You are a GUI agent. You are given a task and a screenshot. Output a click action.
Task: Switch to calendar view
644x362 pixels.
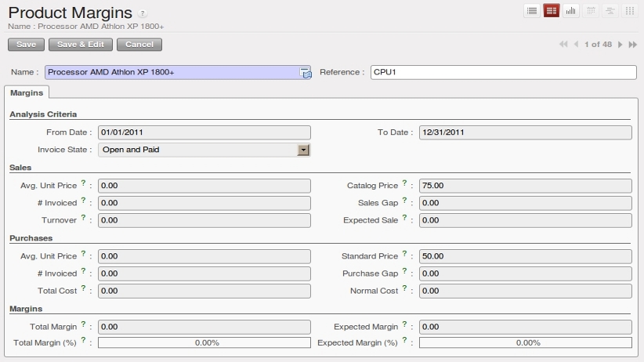coord(592,11)
